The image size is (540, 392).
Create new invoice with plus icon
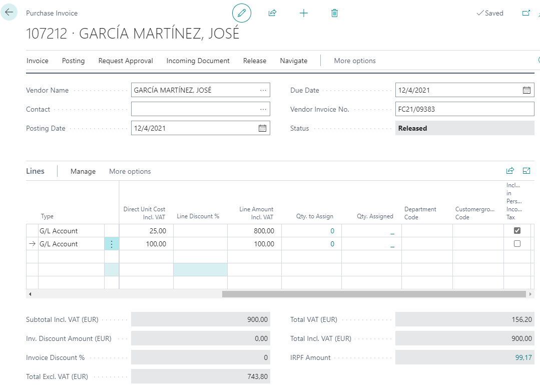point(303,13)
